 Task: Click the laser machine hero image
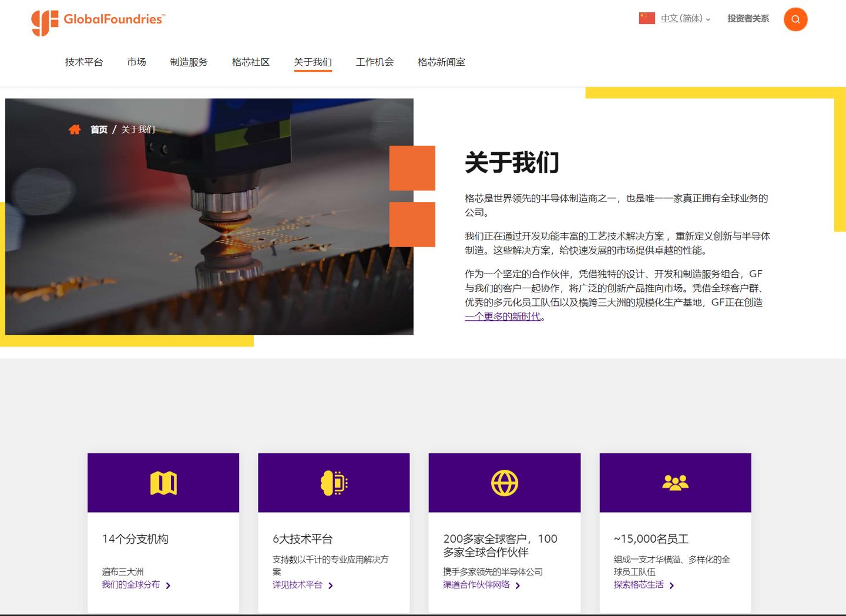[x=209, y=235]
